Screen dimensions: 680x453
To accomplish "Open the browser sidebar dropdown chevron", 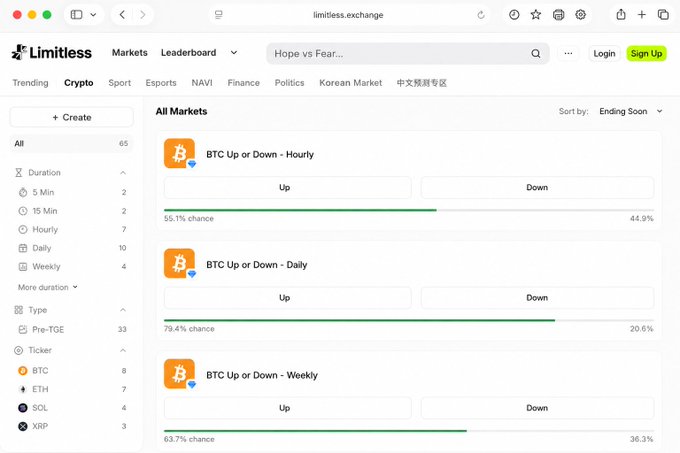I will [x=93, y=15].
